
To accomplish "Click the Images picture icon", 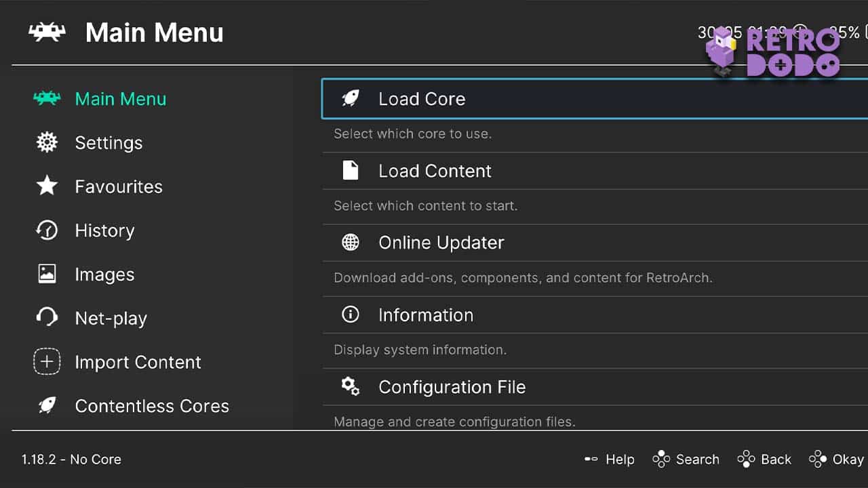I will click(x=46, y=274).
